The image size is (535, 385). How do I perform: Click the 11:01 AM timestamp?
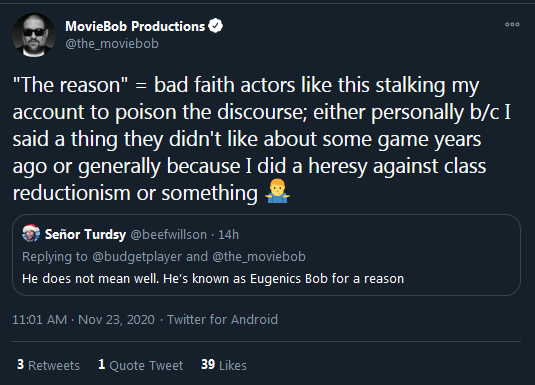pyautogui.click(x=40, y=320)
